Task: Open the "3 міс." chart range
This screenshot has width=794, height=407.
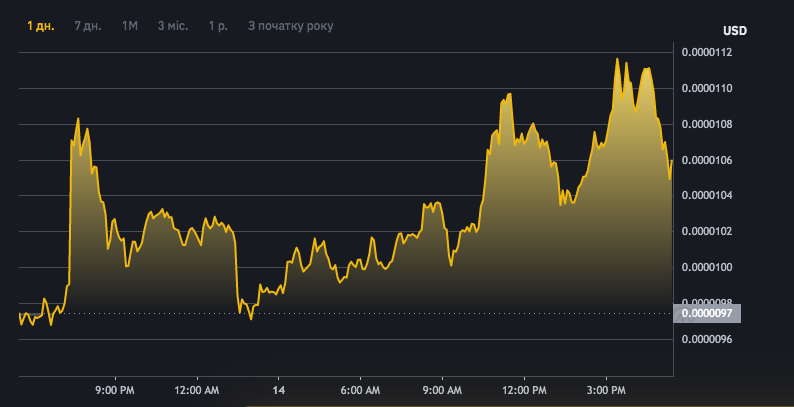Action: click(173, 25)
